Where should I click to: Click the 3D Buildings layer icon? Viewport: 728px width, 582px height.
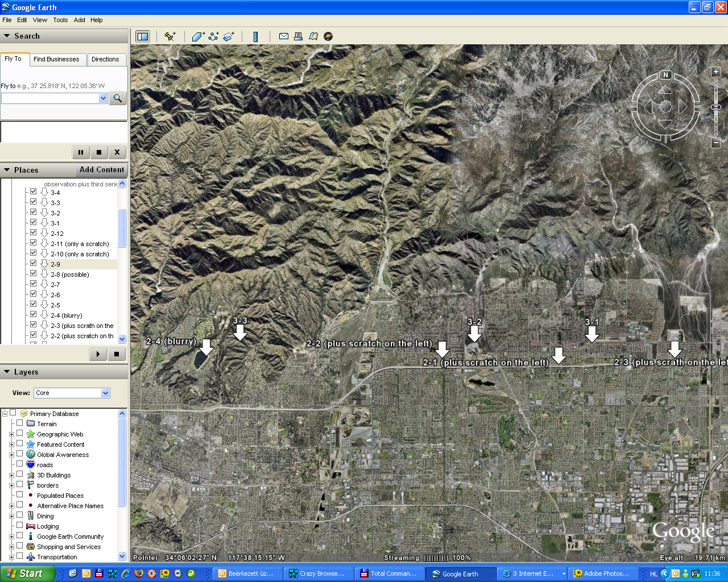31,475
